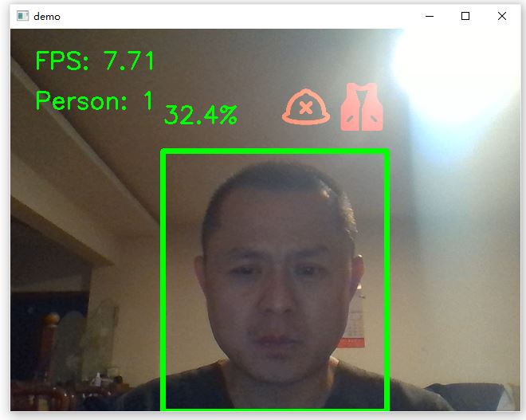Close the demo window

tap(502, 16)
